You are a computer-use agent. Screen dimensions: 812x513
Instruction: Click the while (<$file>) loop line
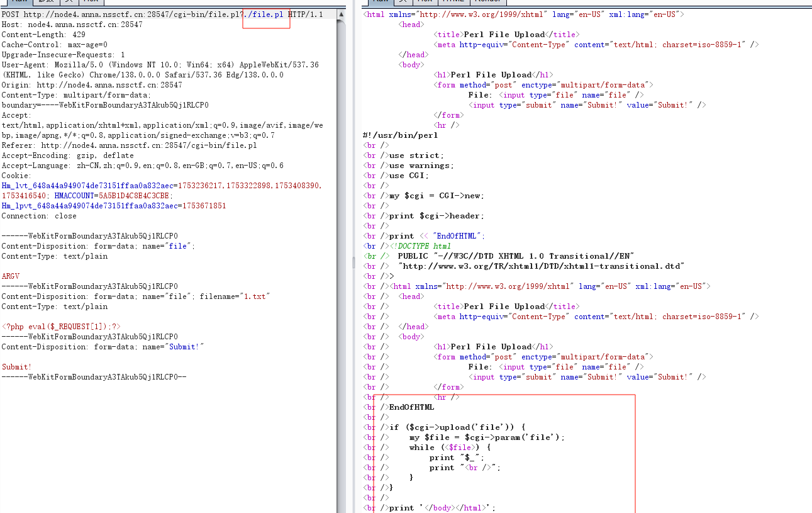450,448
